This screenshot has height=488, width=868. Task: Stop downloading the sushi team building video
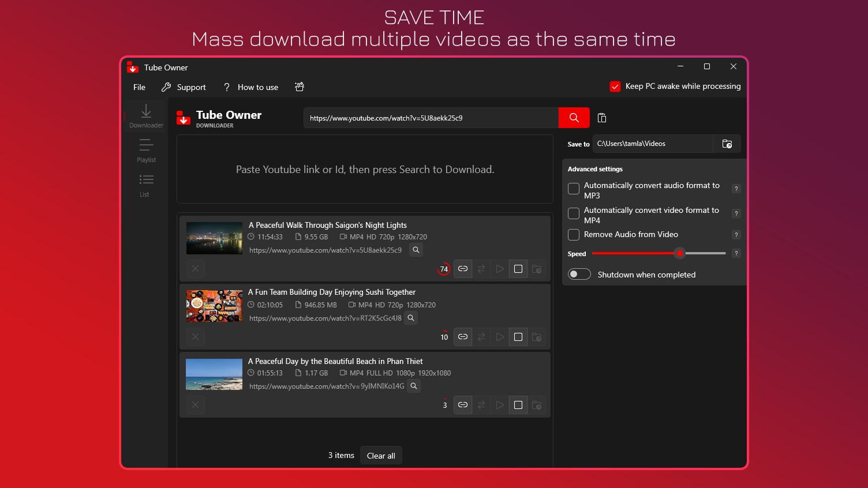[x=518, y=337]
